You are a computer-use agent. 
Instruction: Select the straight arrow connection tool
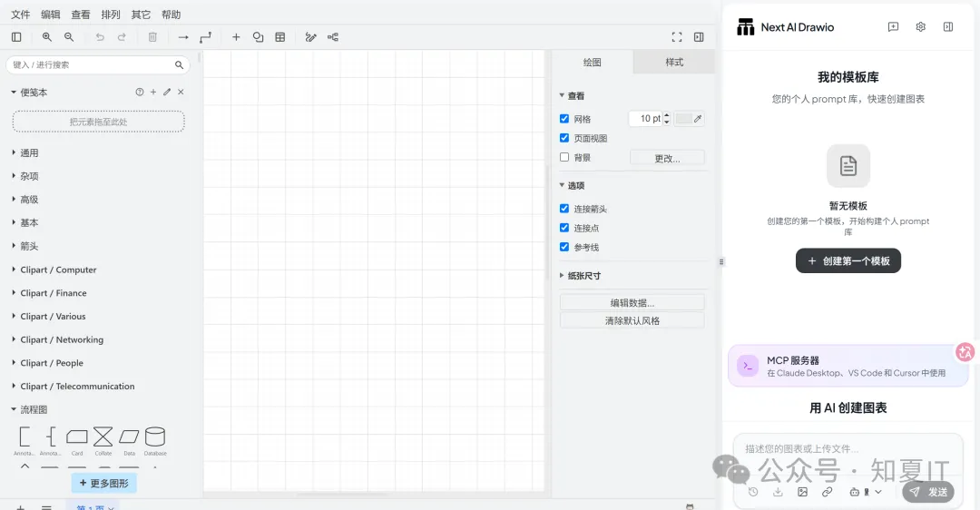click(183, 37)
